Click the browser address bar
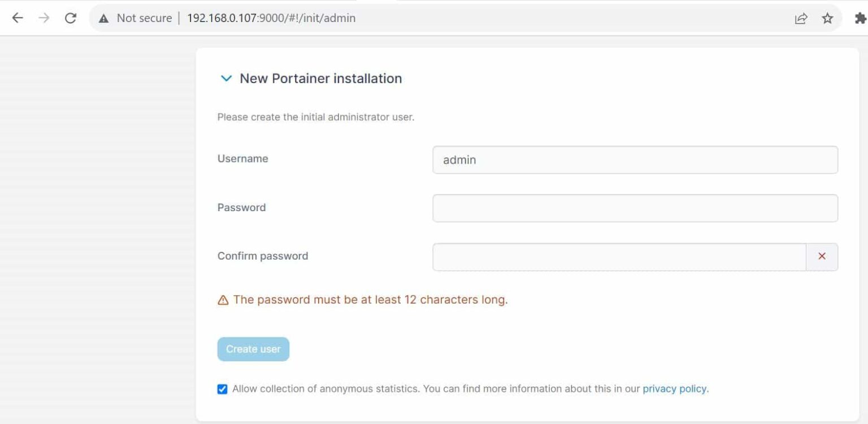 pos(396,18)
